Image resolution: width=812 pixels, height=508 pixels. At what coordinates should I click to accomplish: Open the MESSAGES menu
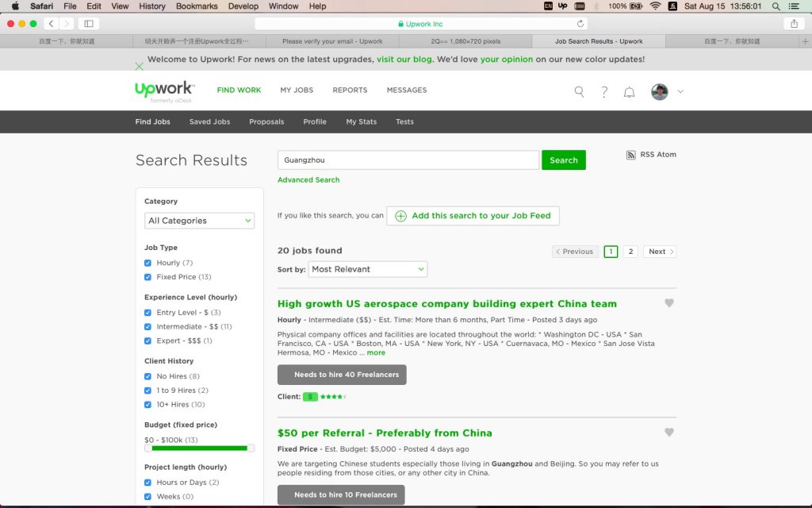click(407, 90)
